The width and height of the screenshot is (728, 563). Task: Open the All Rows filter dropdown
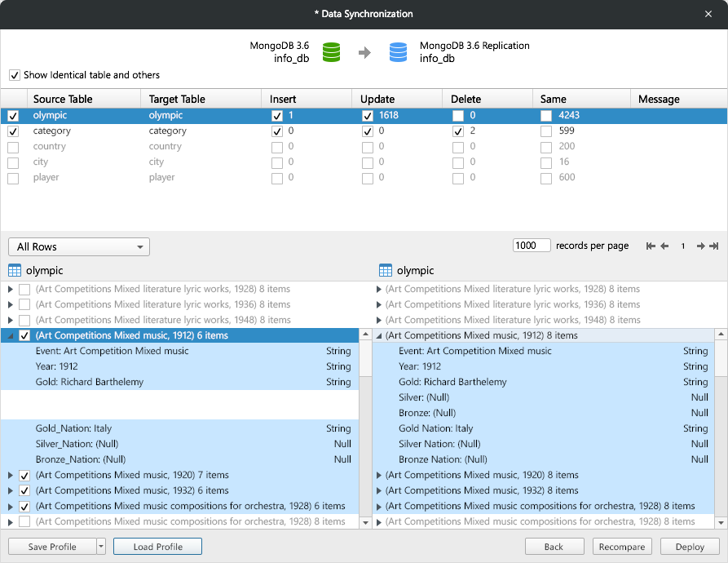coord(79,246)
